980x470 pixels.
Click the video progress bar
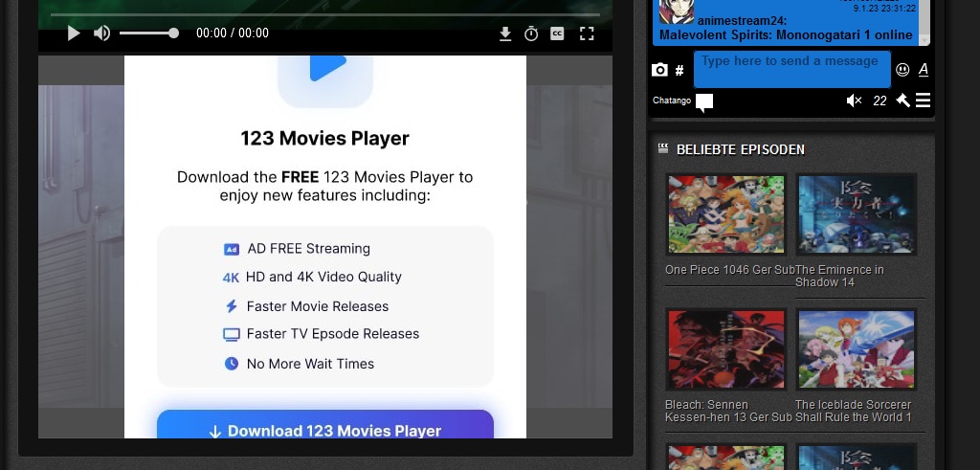325,14
